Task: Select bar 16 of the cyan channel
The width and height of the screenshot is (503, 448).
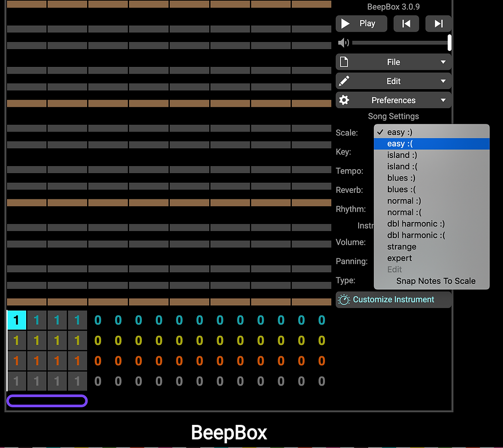Action: 321,320
